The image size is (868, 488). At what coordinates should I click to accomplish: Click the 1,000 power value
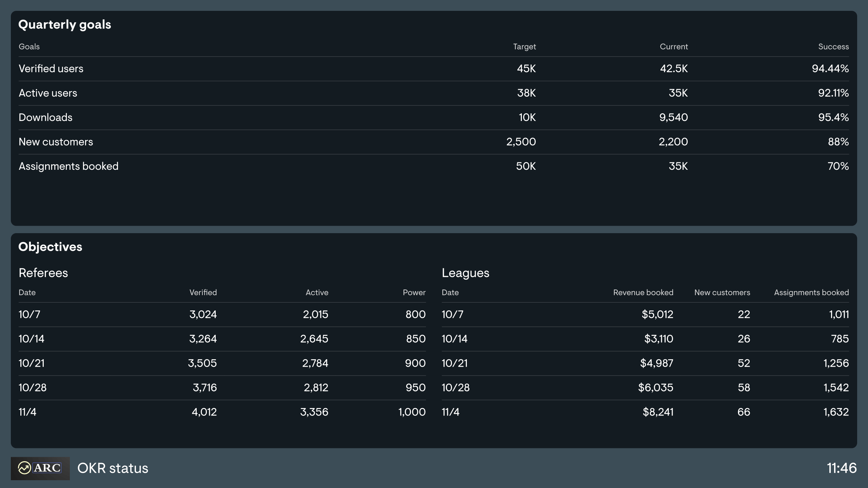(412, 412)
